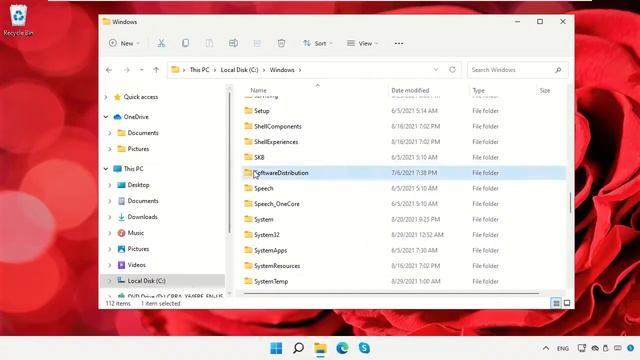Select the SKB folder
This screenshot has height=360, width=640.
click(259, 157)
